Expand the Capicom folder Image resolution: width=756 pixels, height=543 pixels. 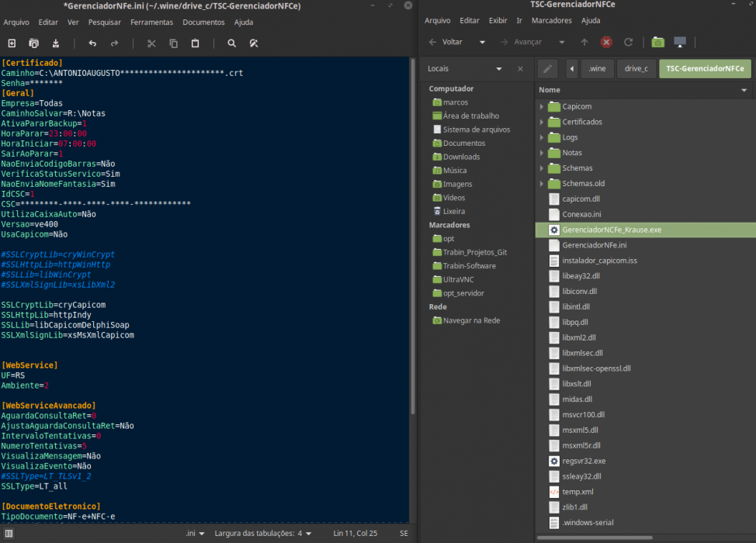(x=542, y=106)
